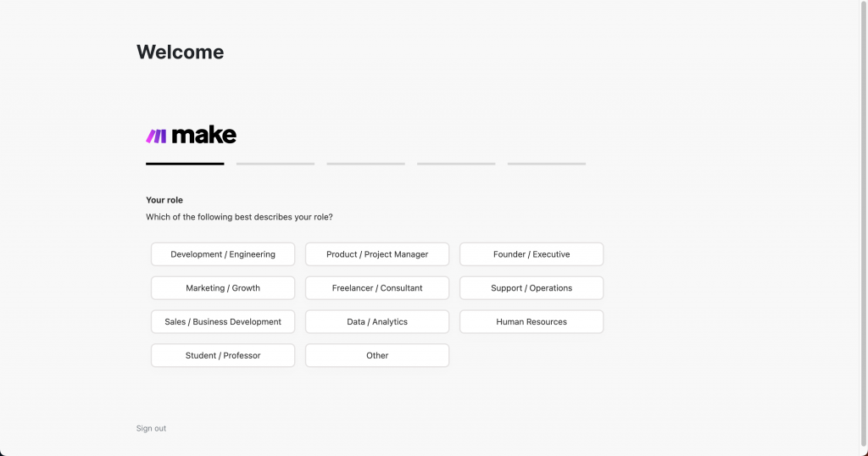The image size is (868, 456).
Task: Click the Make logo icon
Action: click(x=156, y=136)
